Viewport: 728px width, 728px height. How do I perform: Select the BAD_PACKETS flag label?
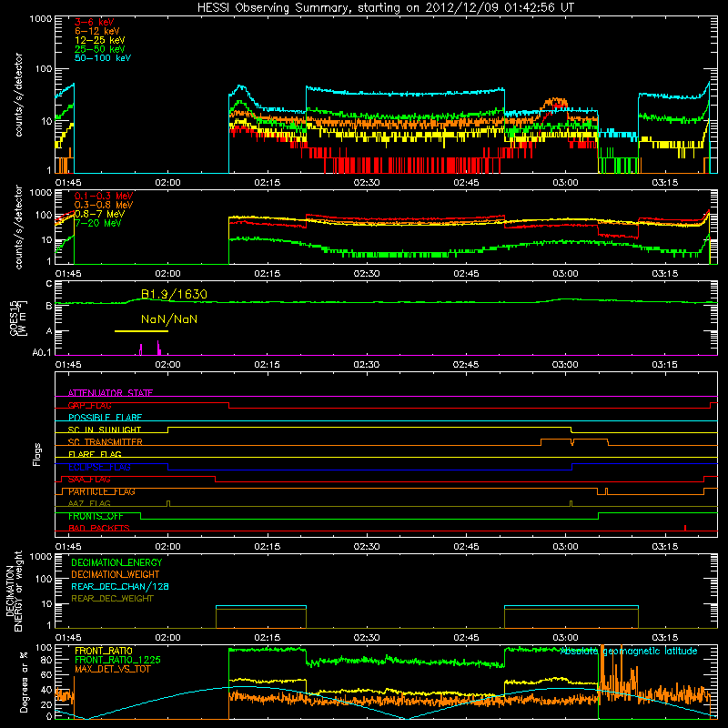[x=99, y=528]
